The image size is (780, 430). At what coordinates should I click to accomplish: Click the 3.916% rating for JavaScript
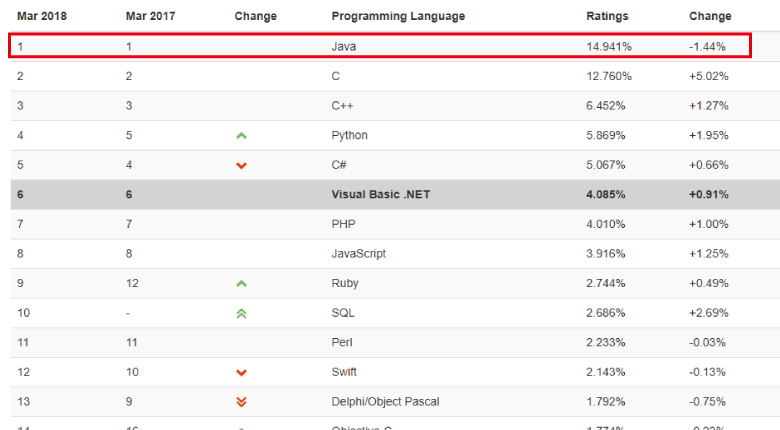(605, 254)
